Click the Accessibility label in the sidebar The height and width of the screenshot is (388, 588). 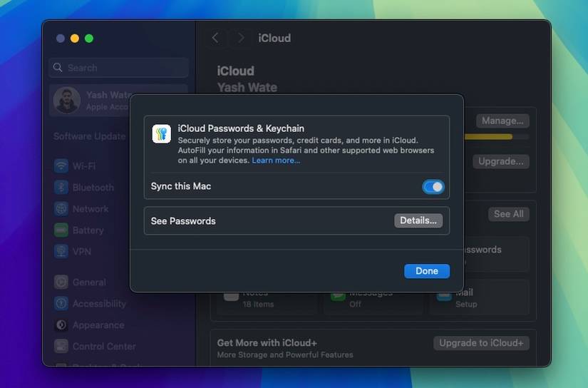pos(99,304)
